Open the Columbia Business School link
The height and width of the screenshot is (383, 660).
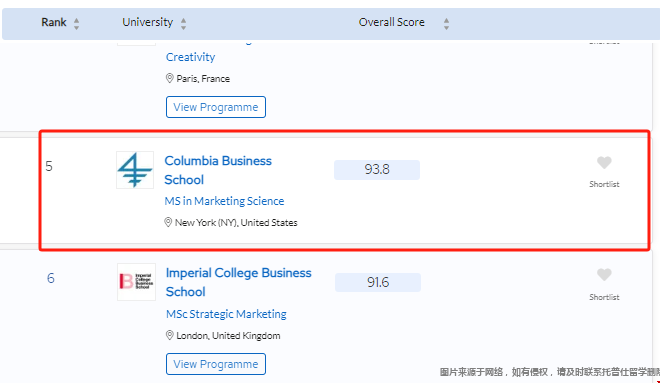pyautogui.click(x=218, y=170)
